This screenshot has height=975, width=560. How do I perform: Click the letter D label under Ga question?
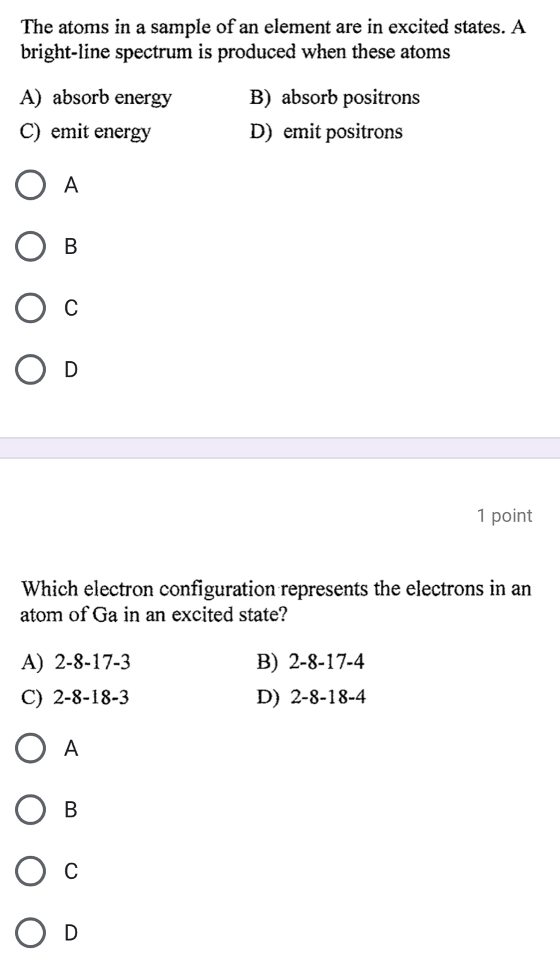tap(71, 933)
